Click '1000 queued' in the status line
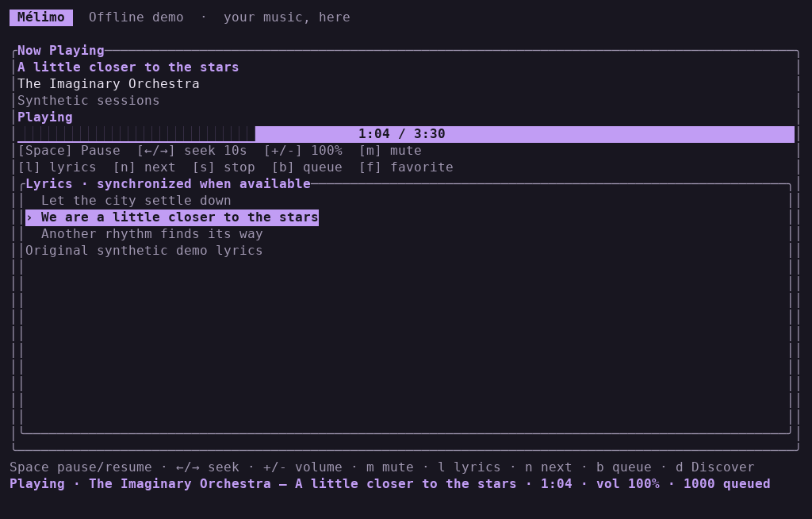This screenshot has height=519, width=812. point(727,484)
